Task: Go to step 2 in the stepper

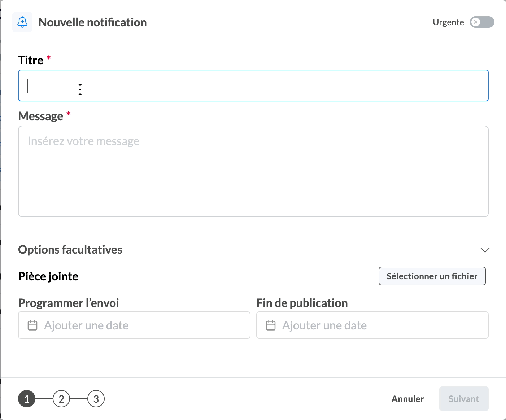Action: [x=61, y=399]
